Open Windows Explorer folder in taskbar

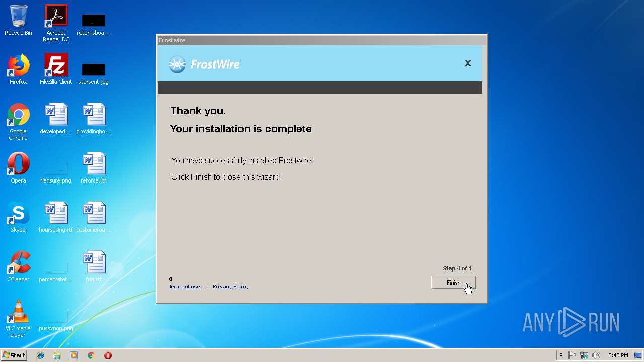(57, 355)
